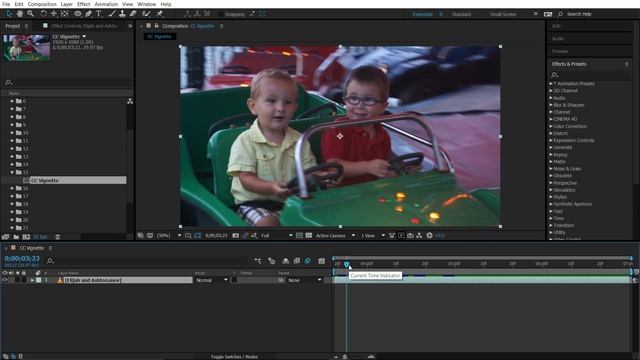Toggle transparency grid in viewer
Image resolution: width=640 pixels, height=360 pixels.
tap(309, 236)
